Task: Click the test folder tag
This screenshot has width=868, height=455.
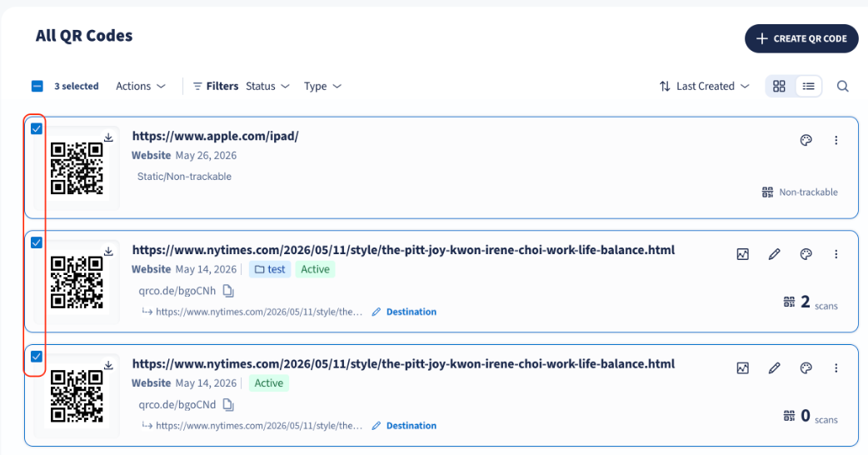Action: click(x=270, y=269)
